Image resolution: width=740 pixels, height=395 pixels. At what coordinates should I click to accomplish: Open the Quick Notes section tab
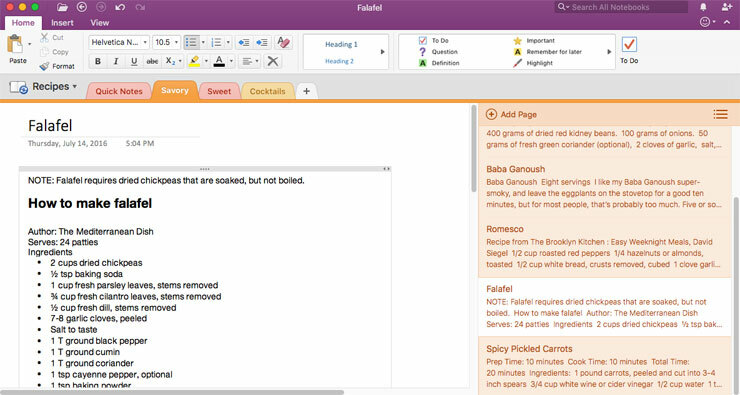119,92
